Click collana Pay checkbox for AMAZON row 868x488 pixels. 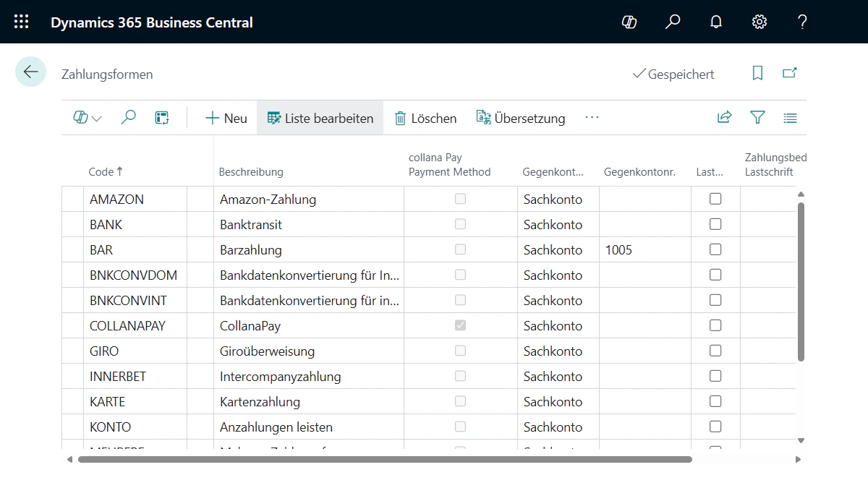(x=460, y=199)
